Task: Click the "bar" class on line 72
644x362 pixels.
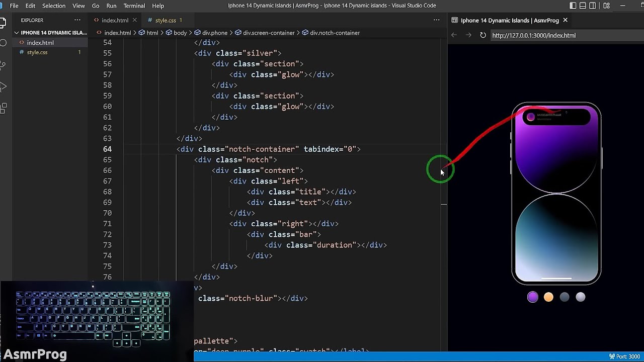Action: point(306,234)
